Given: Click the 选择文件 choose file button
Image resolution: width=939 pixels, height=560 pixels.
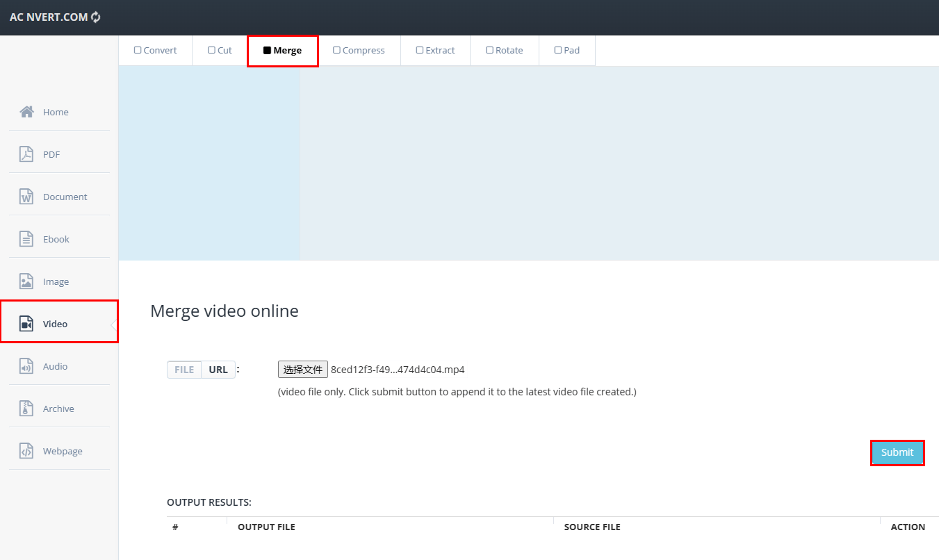Looking at the screenshot, I should (x=302, y=370).
